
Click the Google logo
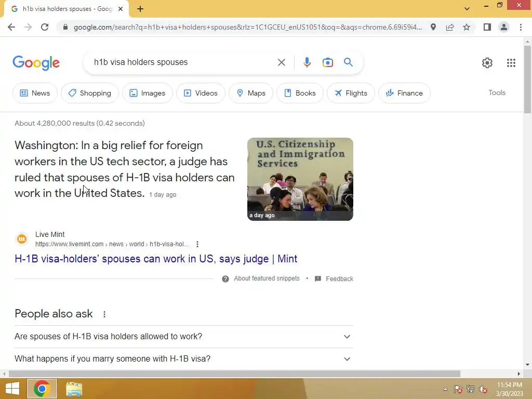click(x=36, y=63)
